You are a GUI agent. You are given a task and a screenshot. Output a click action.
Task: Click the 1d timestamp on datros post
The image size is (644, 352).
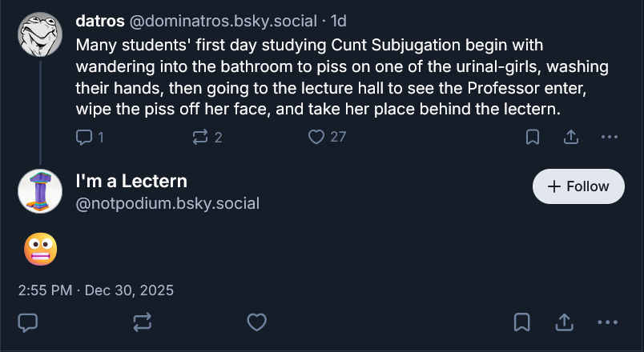click(339, 19)
